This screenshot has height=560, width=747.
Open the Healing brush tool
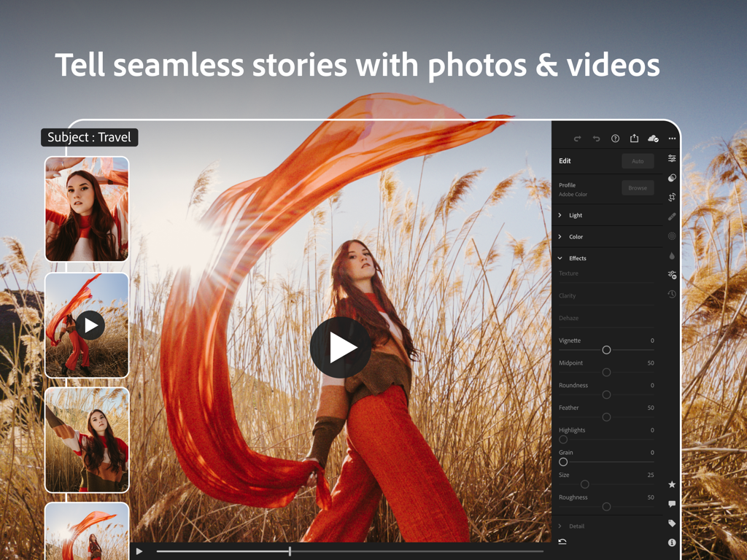coord(671,216)
